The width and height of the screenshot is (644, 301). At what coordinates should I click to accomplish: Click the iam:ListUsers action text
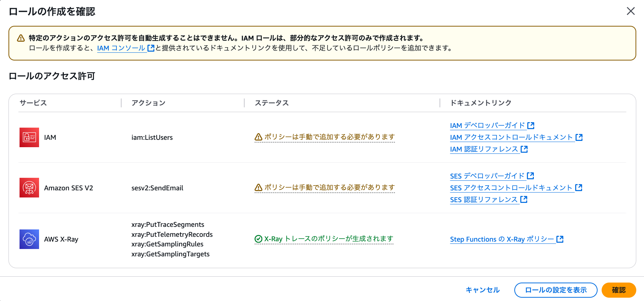tap(152, 138)
